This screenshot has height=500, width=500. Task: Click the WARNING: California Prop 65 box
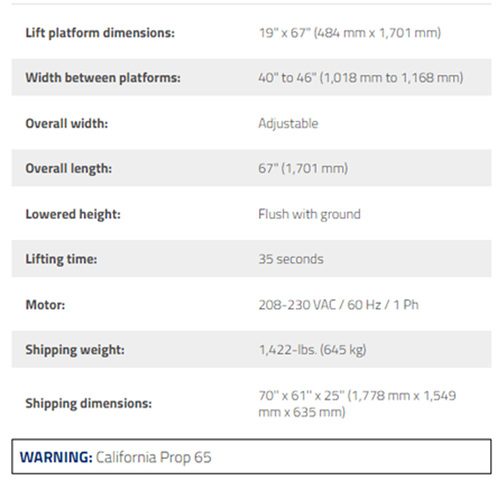[x=251, y=456]
